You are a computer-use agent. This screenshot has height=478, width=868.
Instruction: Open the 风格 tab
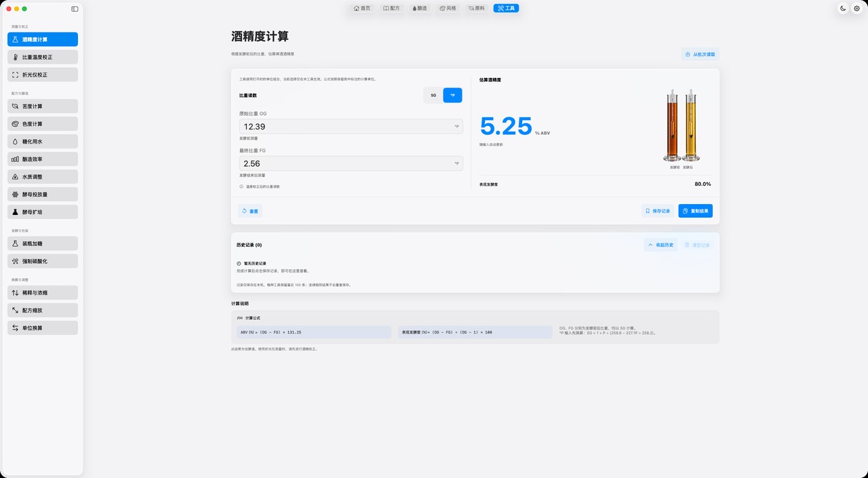(448, 8)
